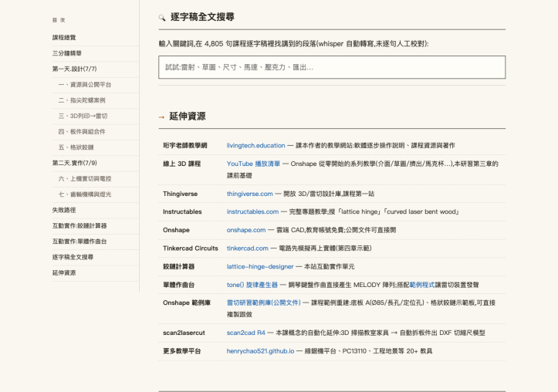
Task: Select 二、指尖陀螺案例 in sidebar
Action: tap(82, 100)
